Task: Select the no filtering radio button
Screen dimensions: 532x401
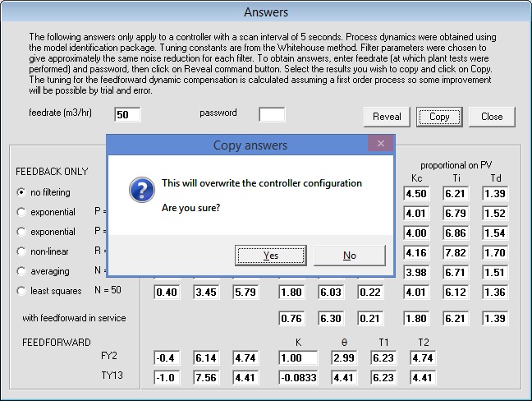Action: tap(21, 192)
